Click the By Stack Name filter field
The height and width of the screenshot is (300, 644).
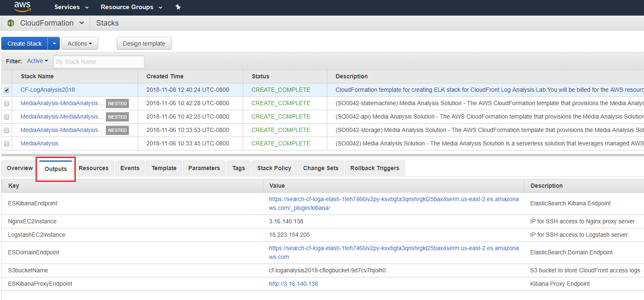[99, 62]
